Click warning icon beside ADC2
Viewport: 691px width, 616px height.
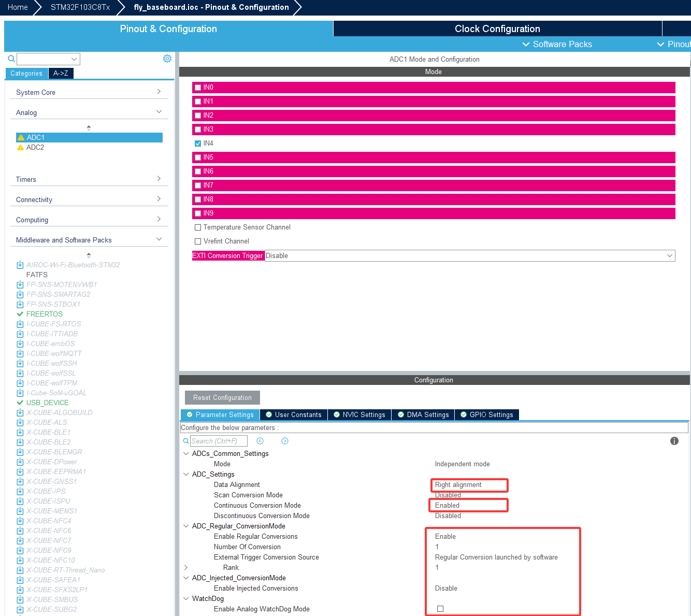tap(21, 148)
